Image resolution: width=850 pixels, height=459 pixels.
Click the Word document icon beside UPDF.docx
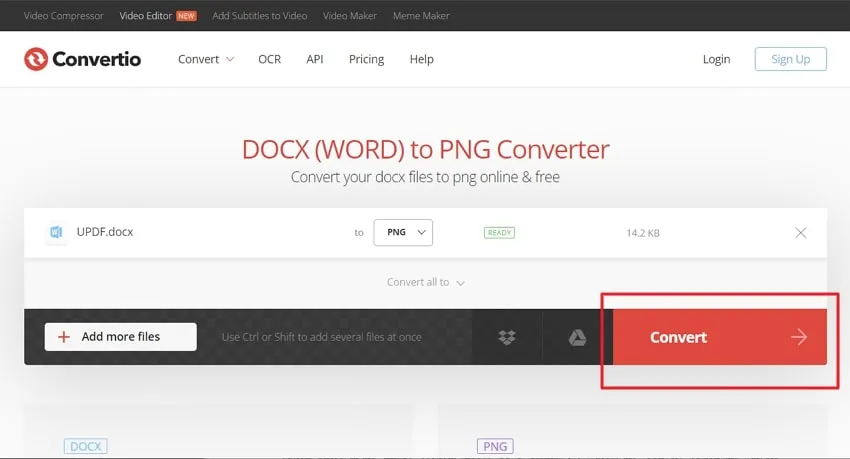(56, 232)
